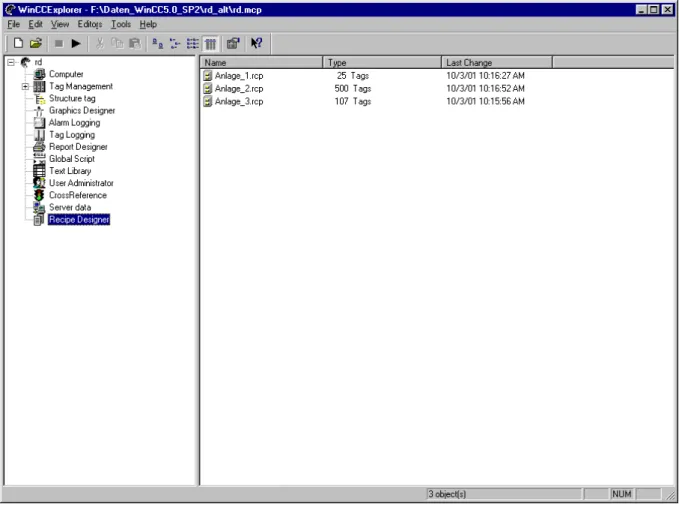Select Structure tag in the tree

tap(72, 98)
